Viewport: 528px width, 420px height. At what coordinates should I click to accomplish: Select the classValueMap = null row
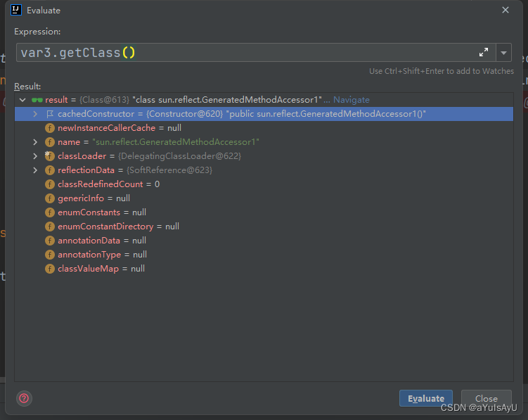[x=264, y=269]
